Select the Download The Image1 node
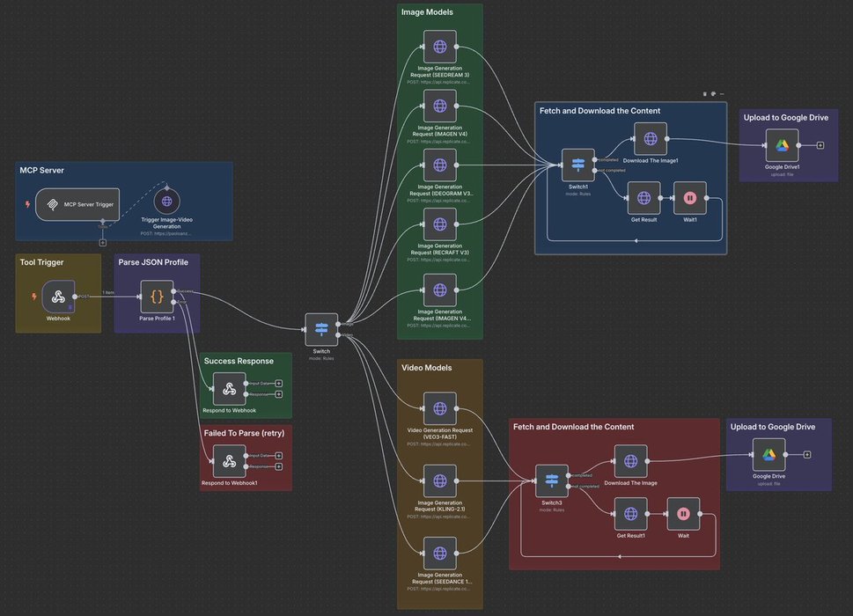The image size is (853, 616). point(650,139)
